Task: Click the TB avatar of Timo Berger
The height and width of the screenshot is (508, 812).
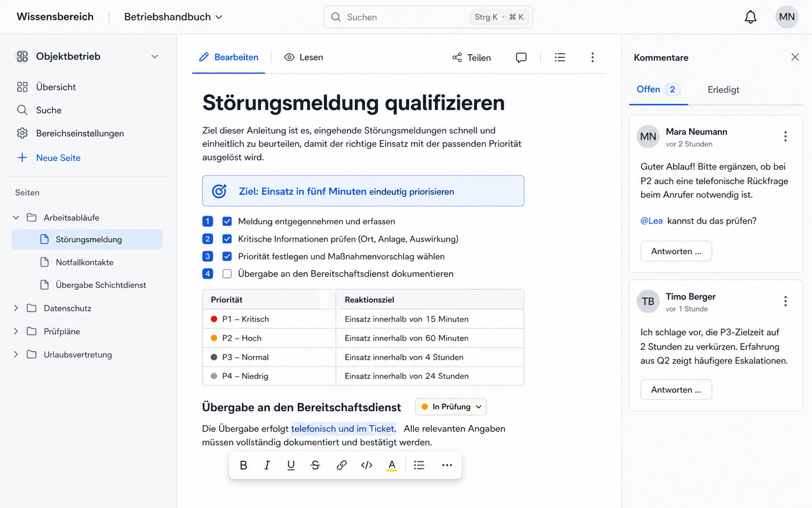Action: click(x=648, y=301)
